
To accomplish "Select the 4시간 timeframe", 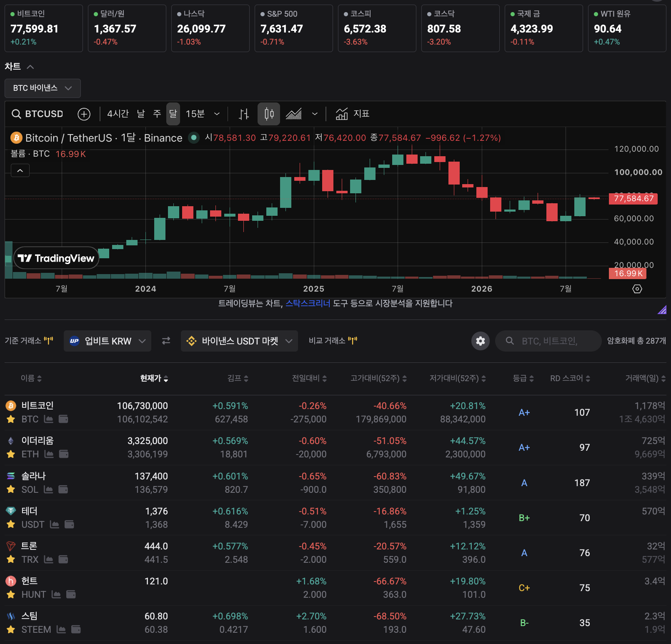I will [x=118, y=114].
